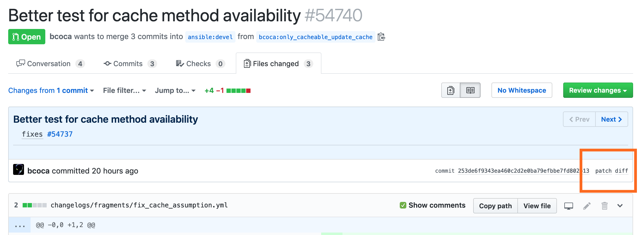Display the rich diff for the changelog file
644x235 pixels.
[x=569, y=206]
